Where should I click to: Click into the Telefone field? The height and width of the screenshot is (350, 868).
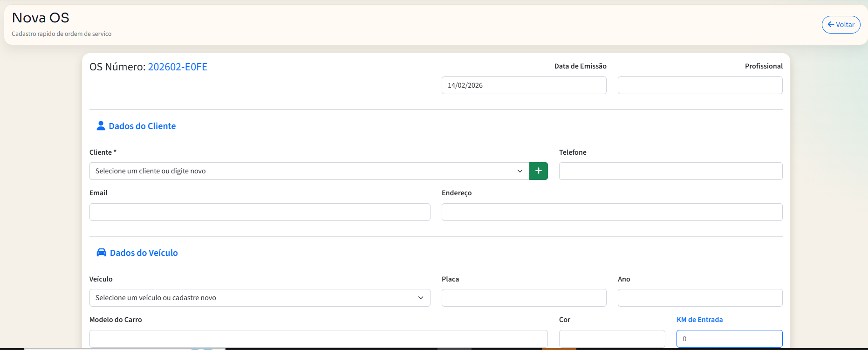[x=670, y=171]
